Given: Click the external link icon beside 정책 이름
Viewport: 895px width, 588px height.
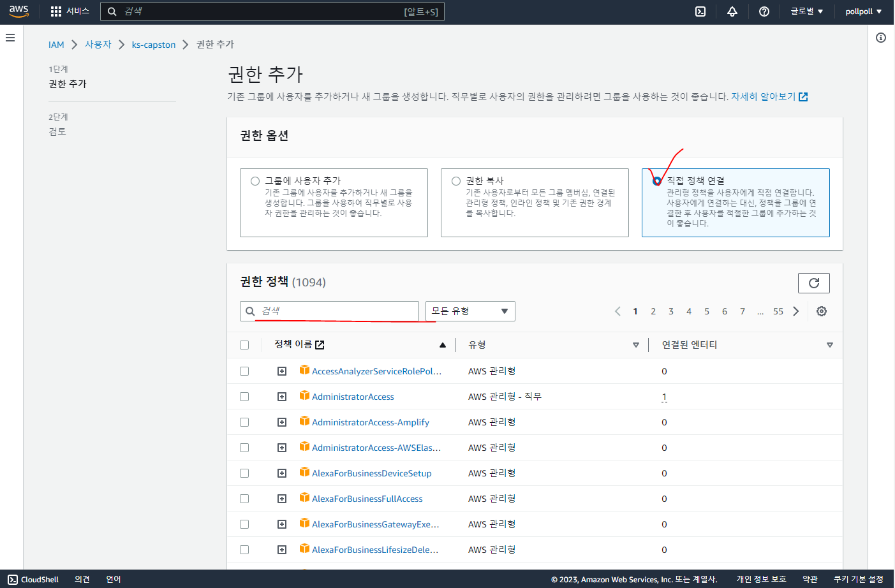Looking at the screenshot, I should 320,345.
